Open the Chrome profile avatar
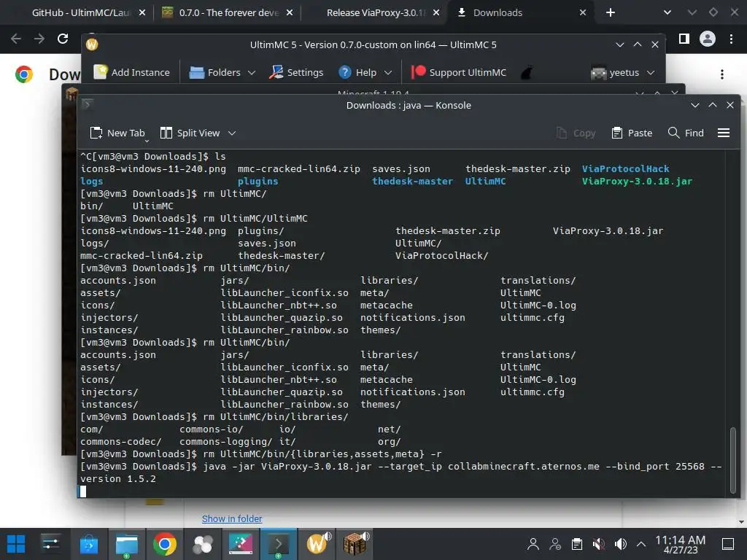Screen dimensions: 747x560 [708, 39]
